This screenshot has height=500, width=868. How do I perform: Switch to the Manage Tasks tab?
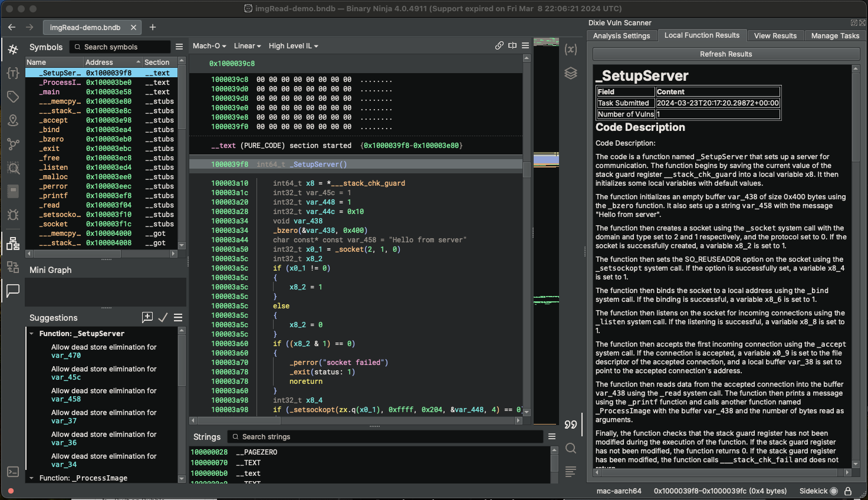pos(835,36)
